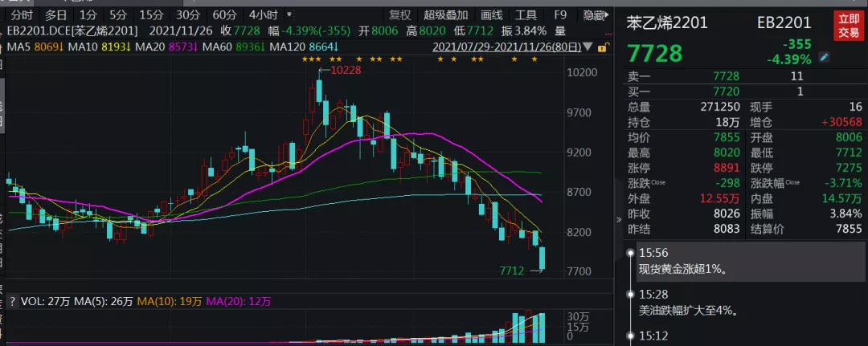
Task: Click the 15:28 news timeline dot
Action: 629,295
